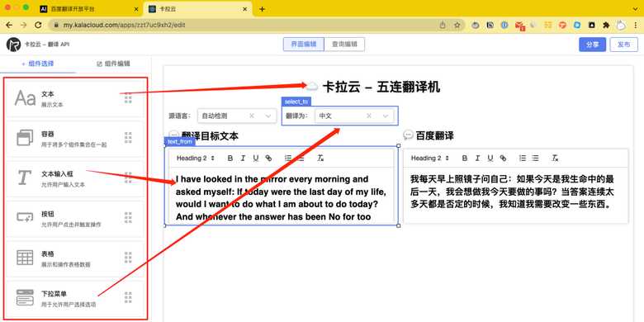Select the 按钮 button component icon

[25, 217]
